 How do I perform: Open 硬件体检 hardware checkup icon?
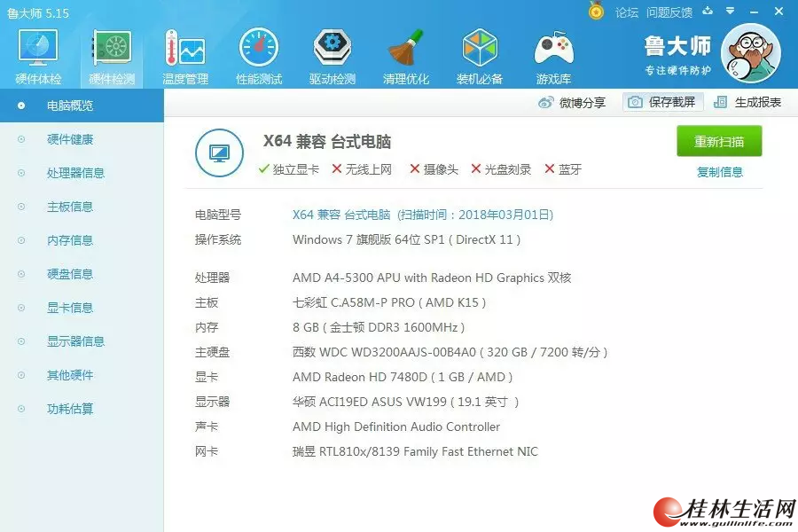38,57
